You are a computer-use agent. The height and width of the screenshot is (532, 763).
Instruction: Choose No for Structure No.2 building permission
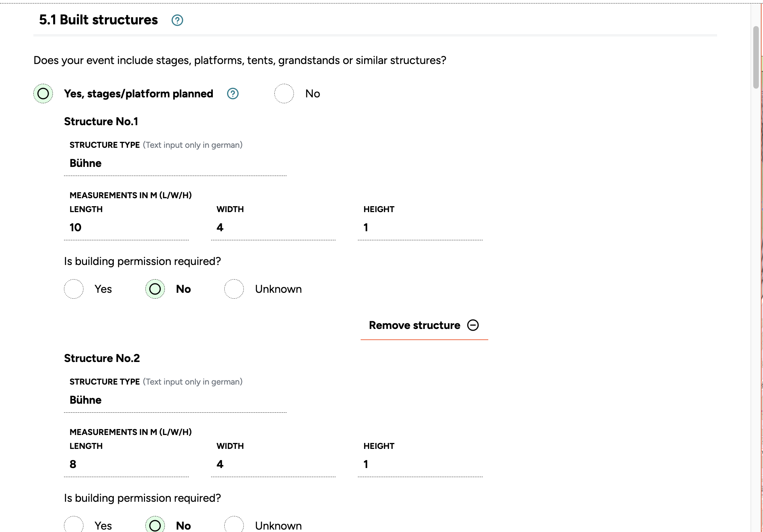tap(155, 525)
